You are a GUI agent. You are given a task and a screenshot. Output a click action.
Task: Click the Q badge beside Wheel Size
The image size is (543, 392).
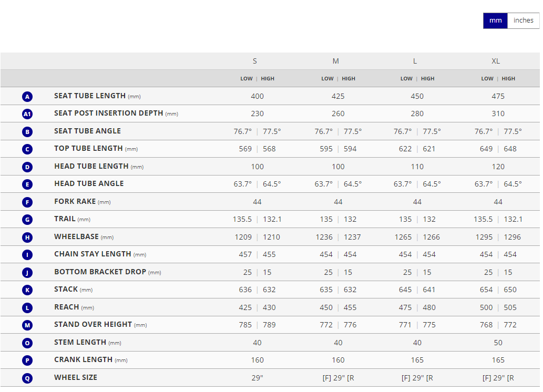(x=27, y=378)
